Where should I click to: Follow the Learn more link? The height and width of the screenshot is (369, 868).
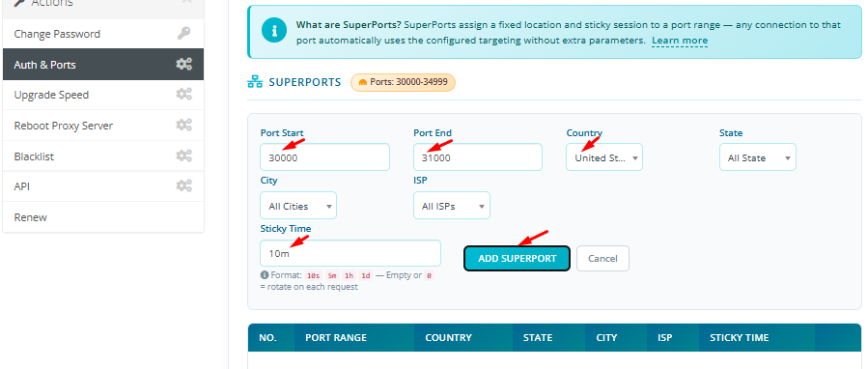tap(679, 41)
